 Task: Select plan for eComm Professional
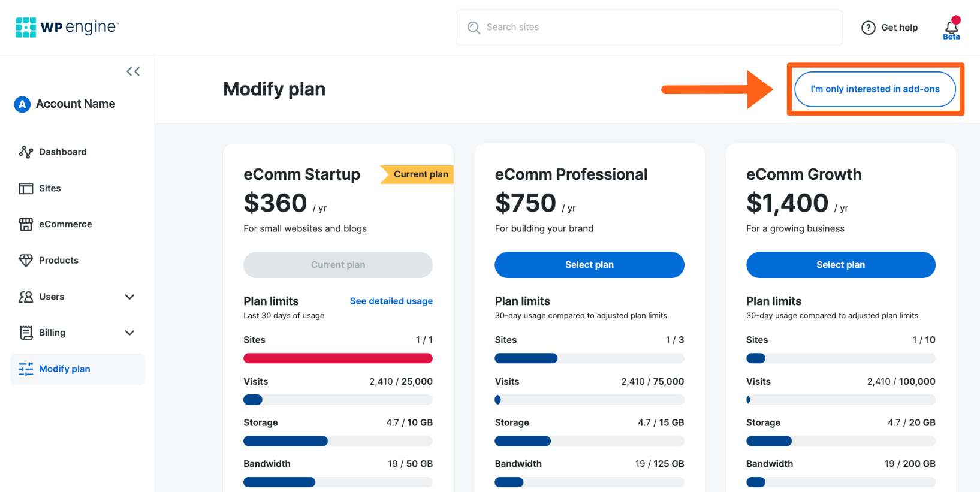tap(589, 265)
